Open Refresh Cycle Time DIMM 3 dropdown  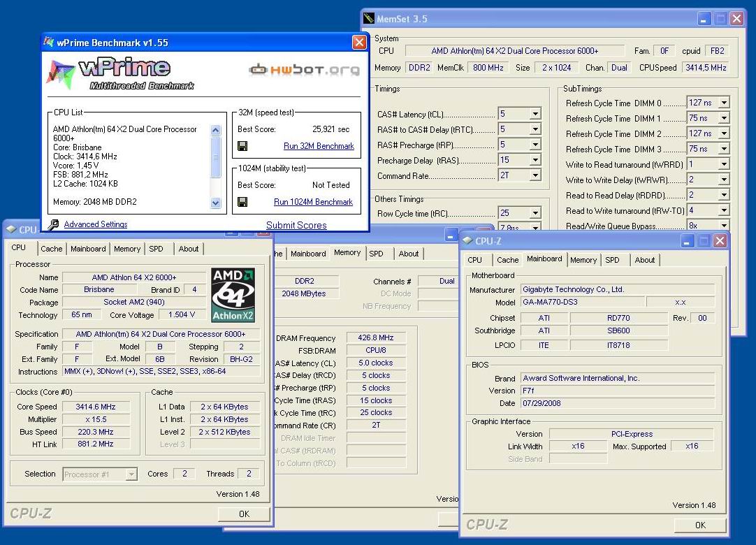tap(724, 149)
